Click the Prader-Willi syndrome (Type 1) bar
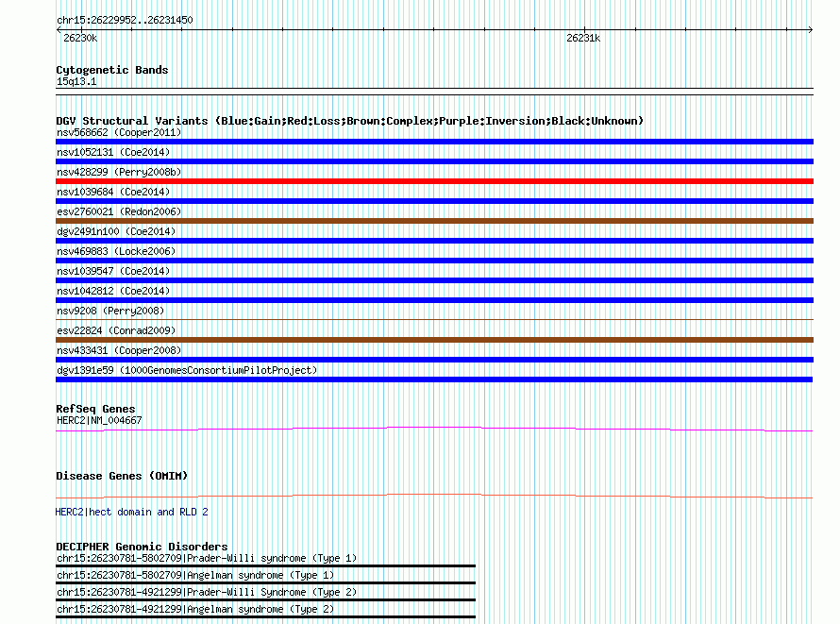The height and width of the screenshot is (624, 840). (x=266, y=565)
